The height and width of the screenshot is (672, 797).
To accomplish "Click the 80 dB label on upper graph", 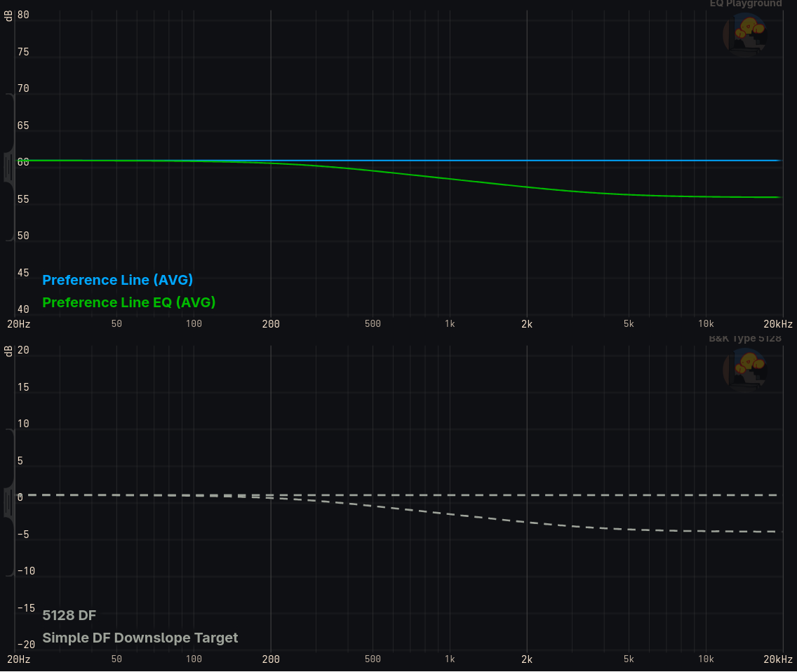I will tap(23, 15).
